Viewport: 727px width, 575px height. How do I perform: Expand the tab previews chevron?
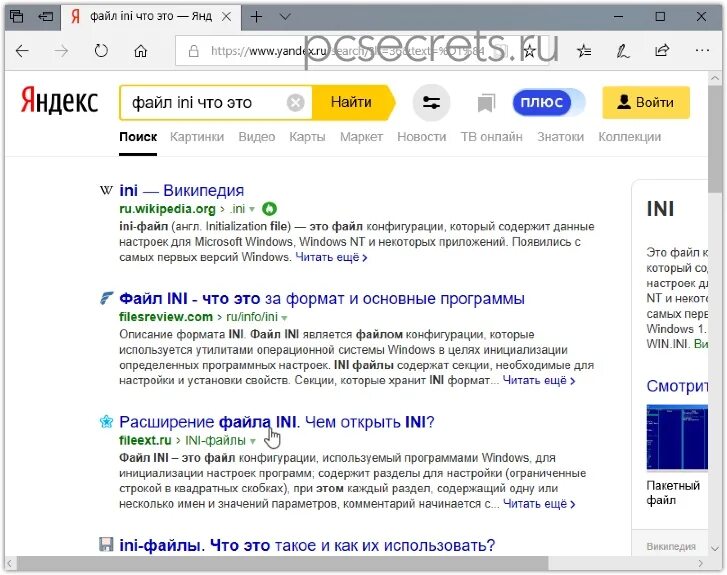[285, 17]
